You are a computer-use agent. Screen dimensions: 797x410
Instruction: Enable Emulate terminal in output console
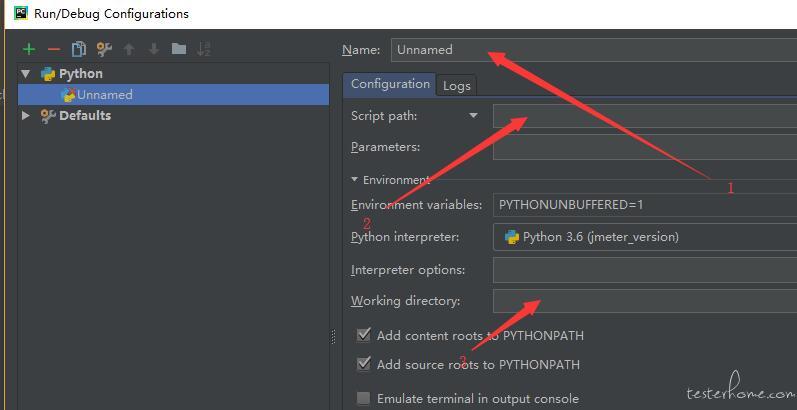coord(363,398)
